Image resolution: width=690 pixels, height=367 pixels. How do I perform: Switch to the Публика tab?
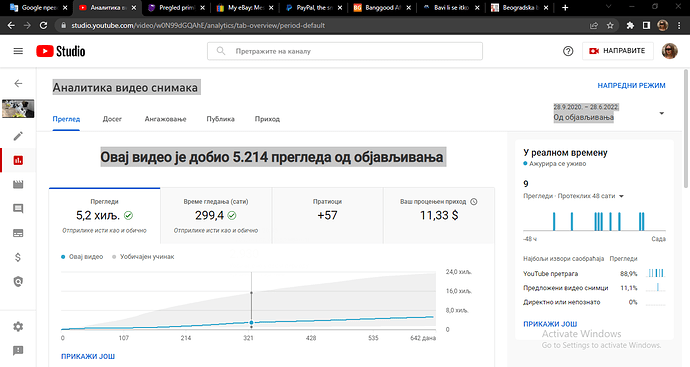click(x=220, y=119)
